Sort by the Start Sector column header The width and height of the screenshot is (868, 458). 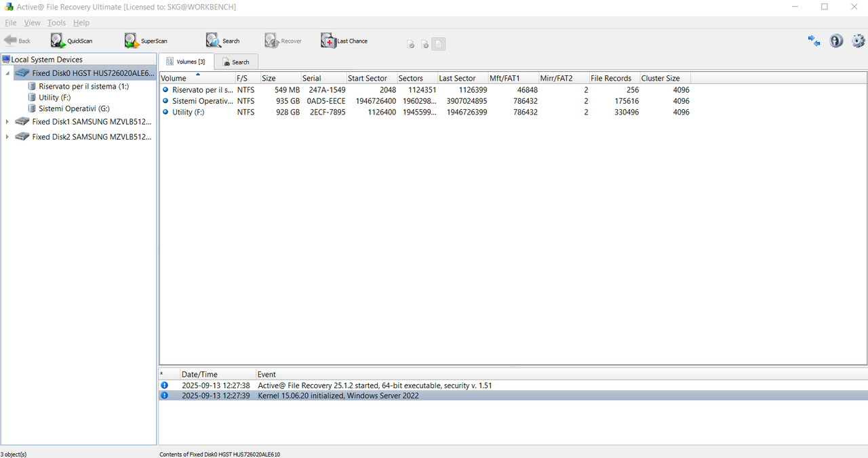click(x=372, y=78)
